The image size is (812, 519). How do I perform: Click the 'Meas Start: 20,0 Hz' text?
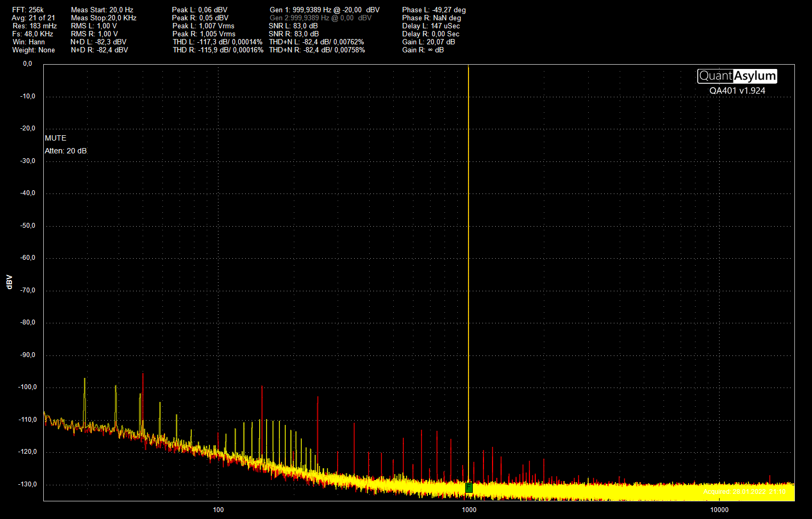tap(102, 10)
